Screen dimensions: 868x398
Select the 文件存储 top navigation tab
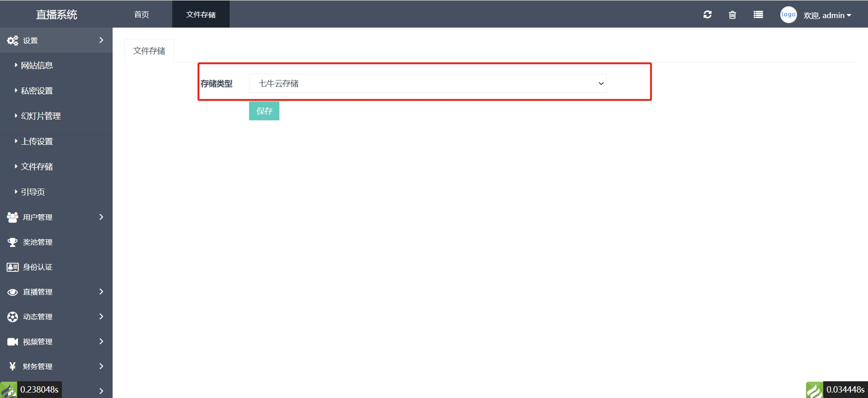pyautogui.click(x=201, y=14)
